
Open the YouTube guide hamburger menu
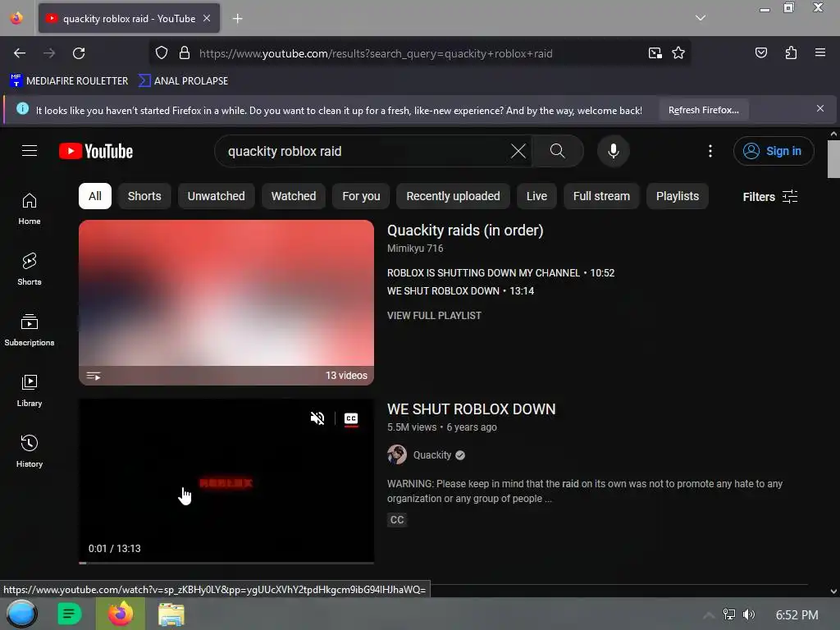pyautogui.click(x=30, y=151)
